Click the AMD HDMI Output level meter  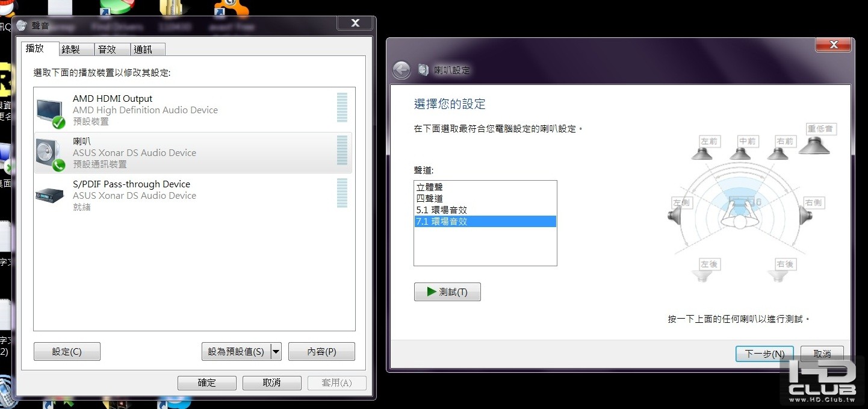click(342, 108)
